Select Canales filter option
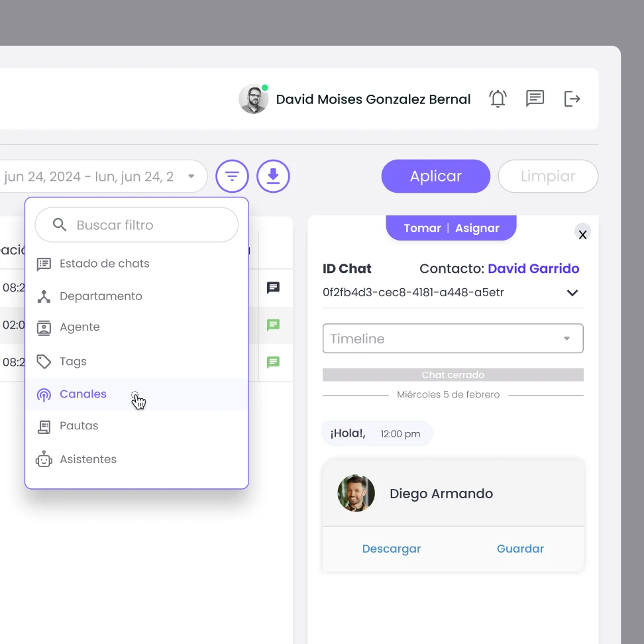Screen dimensions: 644x644 [83, 394]
